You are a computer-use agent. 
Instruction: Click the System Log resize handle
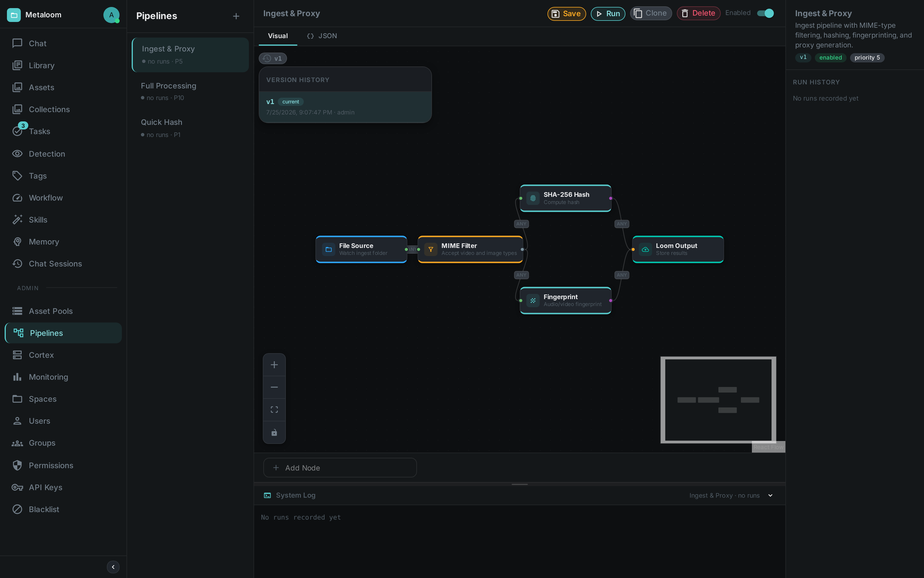click(519, 484)
